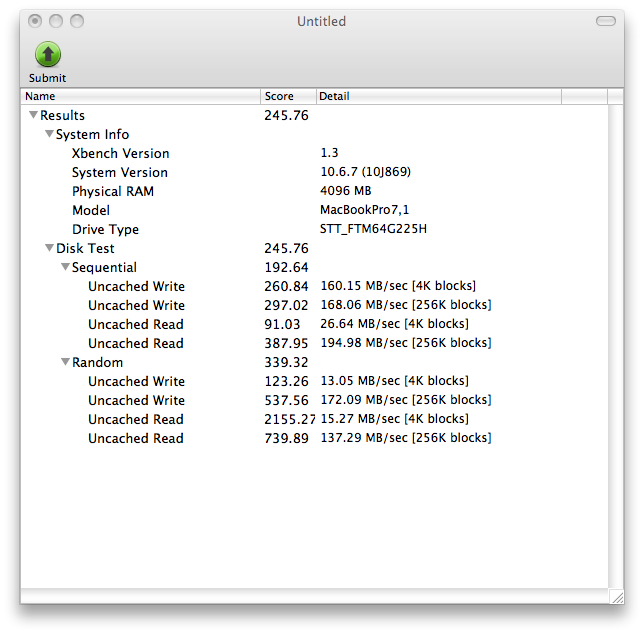Viewport: 644px width, 634px height.
Task: Click the score value 123.26
Action: 286,381
